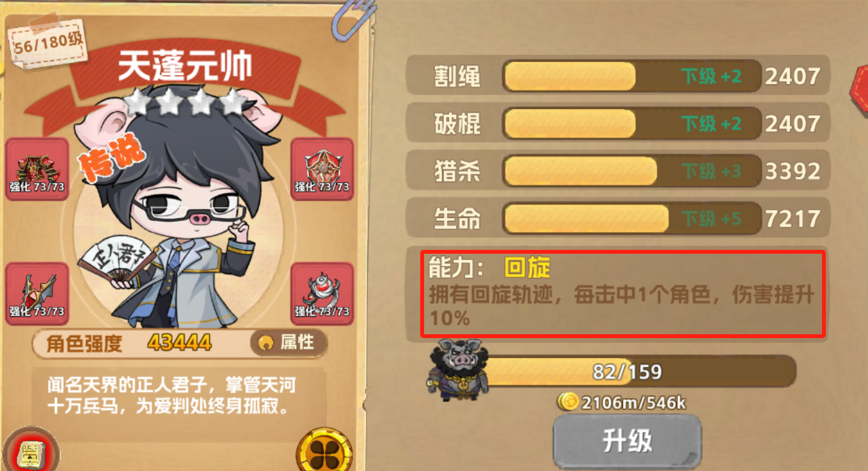Viewport: 868px width, 471px height.
Task: Click the gold coin cost icon
Action: point(568,402)
